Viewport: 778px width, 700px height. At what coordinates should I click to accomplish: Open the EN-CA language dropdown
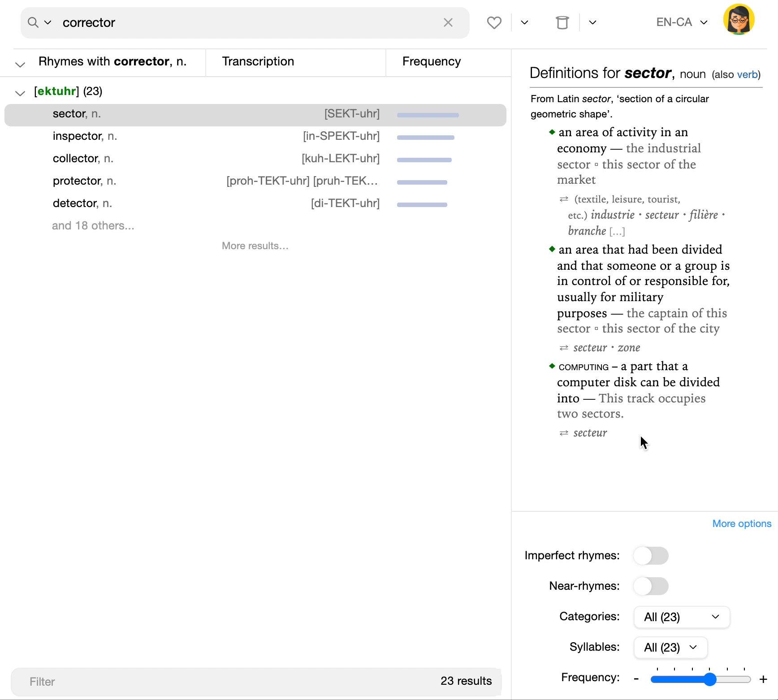[681, 22]
